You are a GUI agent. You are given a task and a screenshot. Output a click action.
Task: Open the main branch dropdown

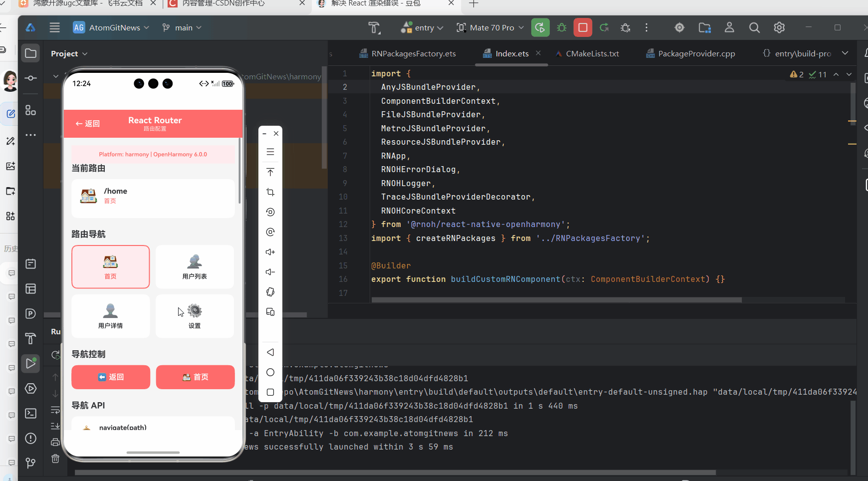pos(182,27)
